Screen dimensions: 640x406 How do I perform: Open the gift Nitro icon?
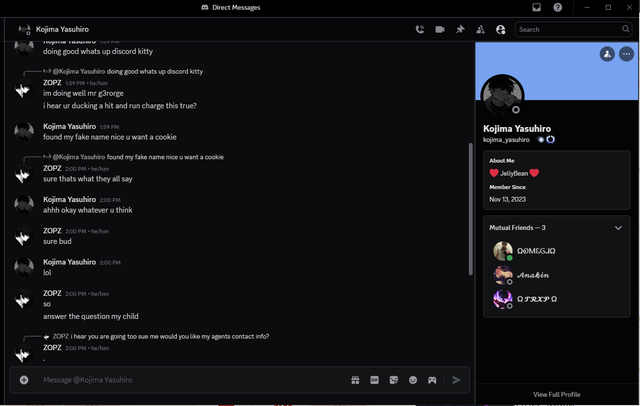coord(355,380)
